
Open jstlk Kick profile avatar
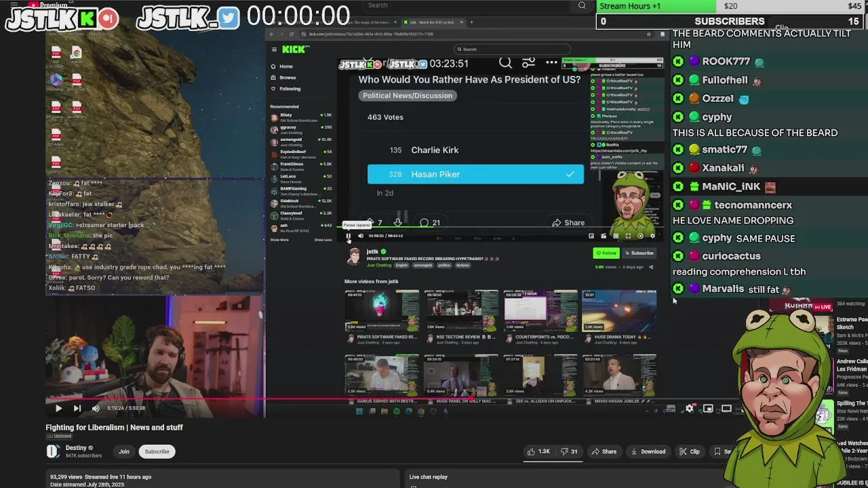point(354,256)
